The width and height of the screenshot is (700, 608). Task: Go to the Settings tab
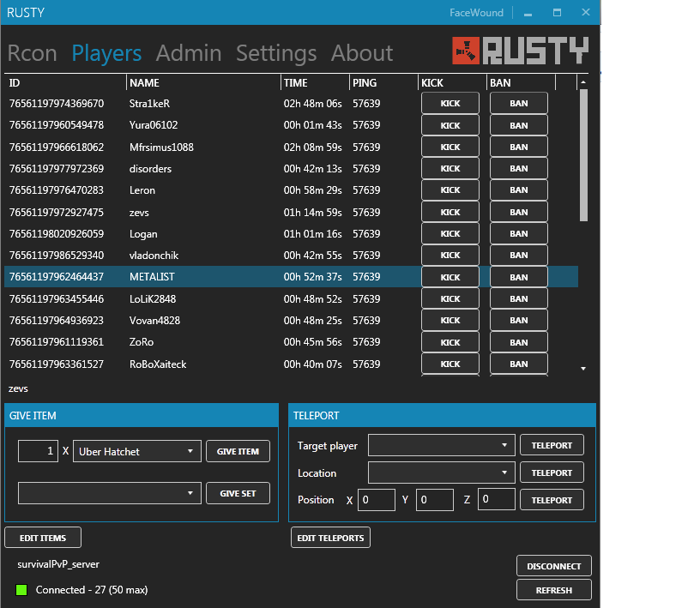click(276, 53)
